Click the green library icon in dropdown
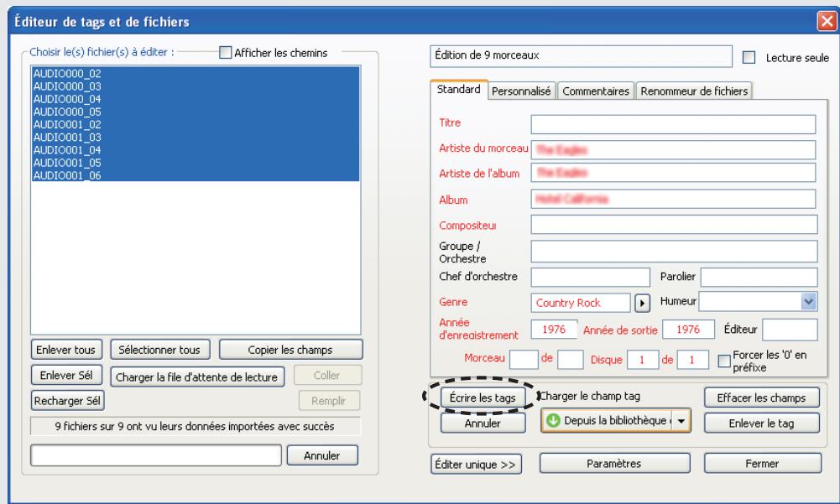840x504 pixels. pyautogui.click(x=552, y=421)
